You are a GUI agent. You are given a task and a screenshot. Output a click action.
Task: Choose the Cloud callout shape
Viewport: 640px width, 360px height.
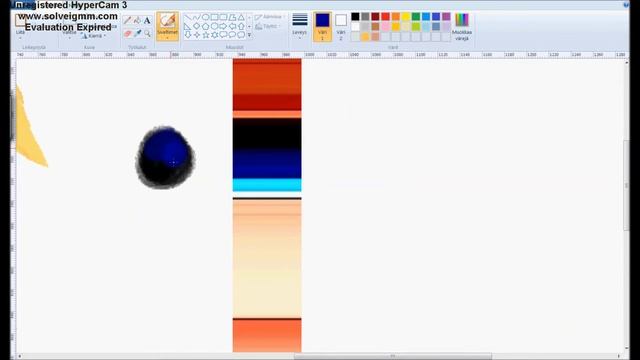(242, 35)
